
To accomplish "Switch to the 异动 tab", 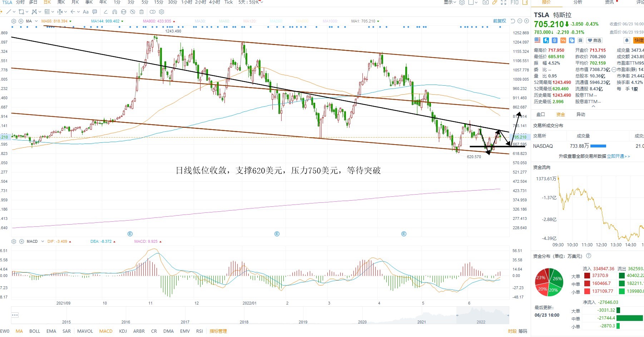I will point(581,115).
